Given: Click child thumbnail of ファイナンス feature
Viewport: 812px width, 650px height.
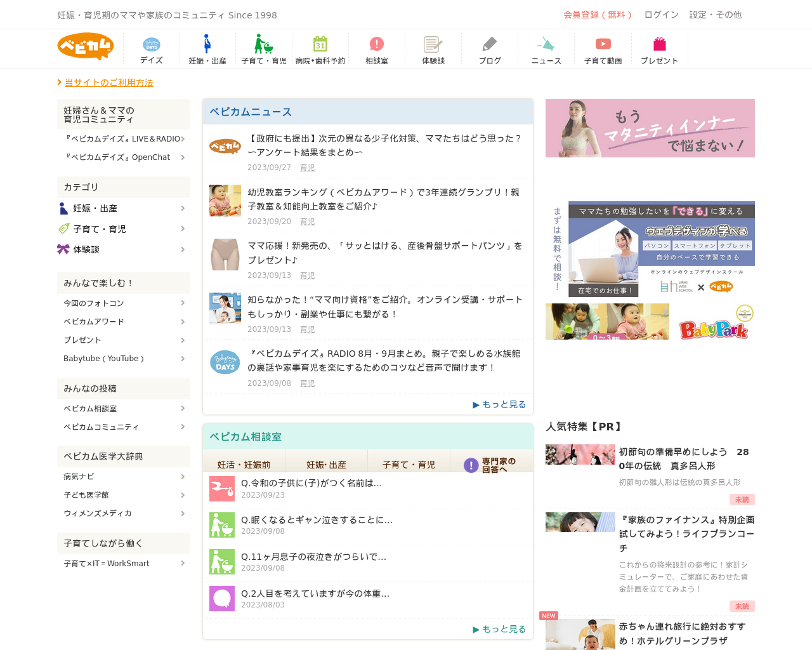Looking at the screenshot, I should coord(580,522).
